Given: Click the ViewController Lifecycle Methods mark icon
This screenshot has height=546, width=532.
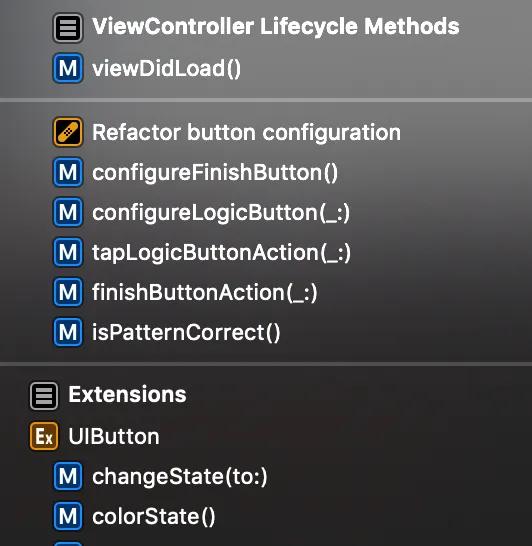Looking at the screenshot, I should point(68,28).
